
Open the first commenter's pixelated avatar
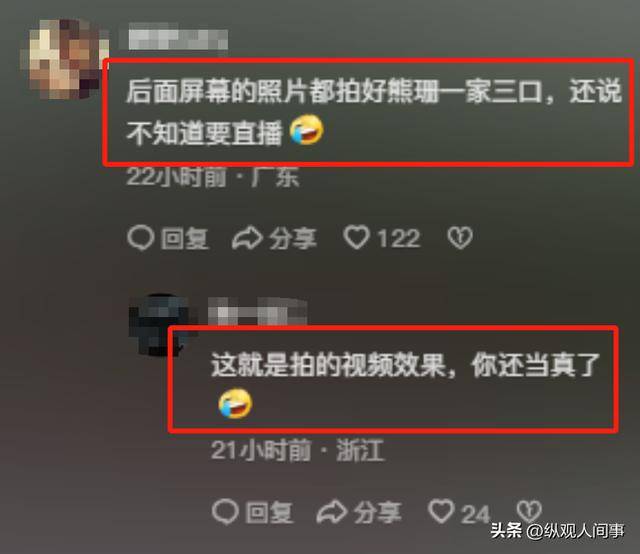pos(64,59)
